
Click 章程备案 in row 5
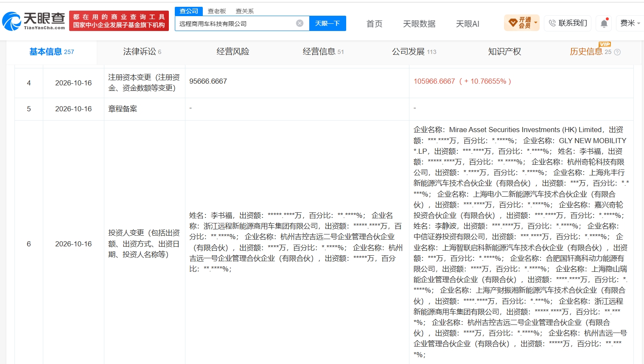(123, 109)
